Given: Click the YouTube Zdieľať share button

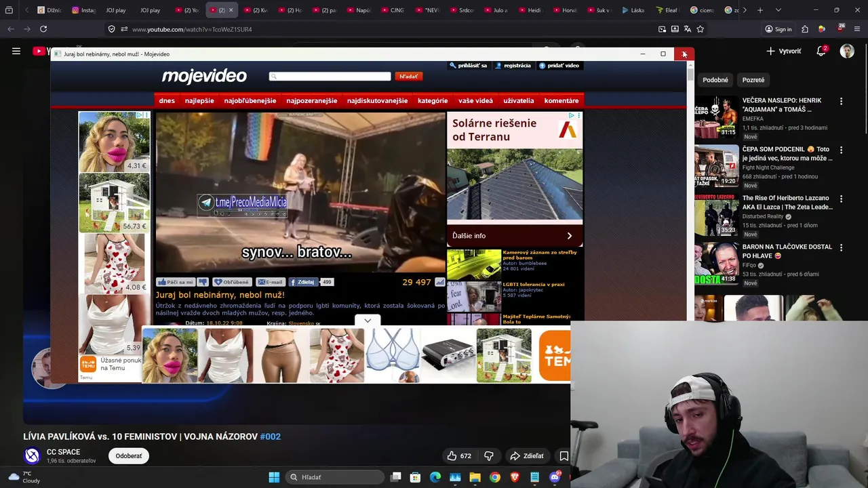Looking at the screenshot, I should tap(527, 456).
